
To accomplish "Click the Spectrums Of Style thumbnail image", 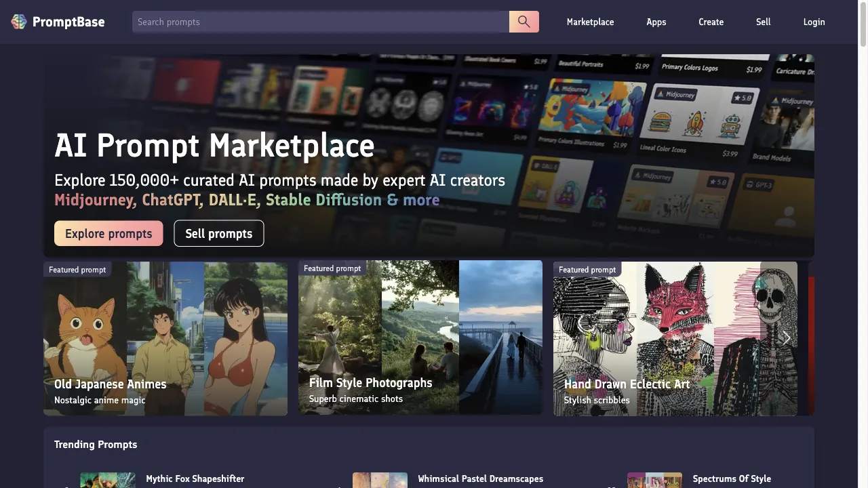I will coord(654,480).
